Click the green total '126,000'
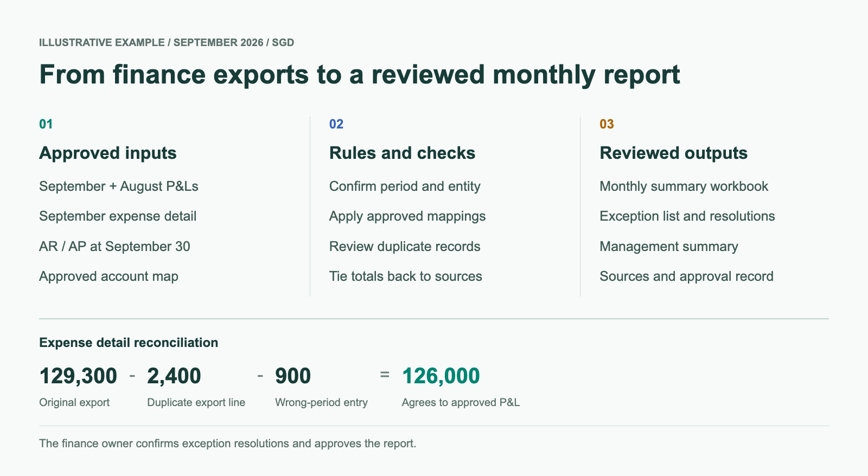 pos(441,376)
